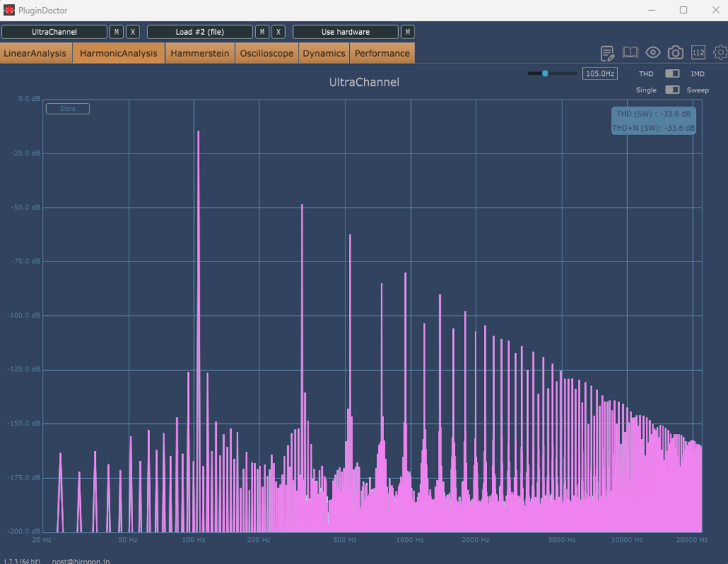Click the -150.0 dB axis label
This screenshot has width=728, height=564.
tap(23, 423)
